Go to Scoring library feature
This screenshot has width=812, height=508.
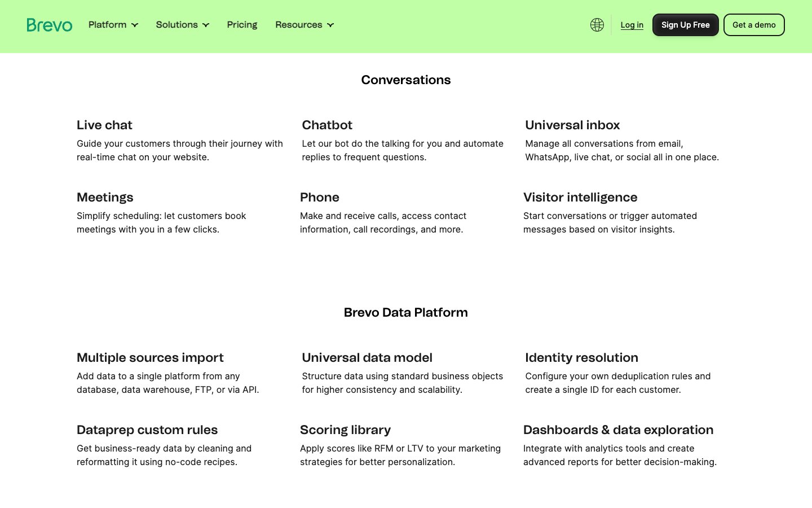coord(345,430)
